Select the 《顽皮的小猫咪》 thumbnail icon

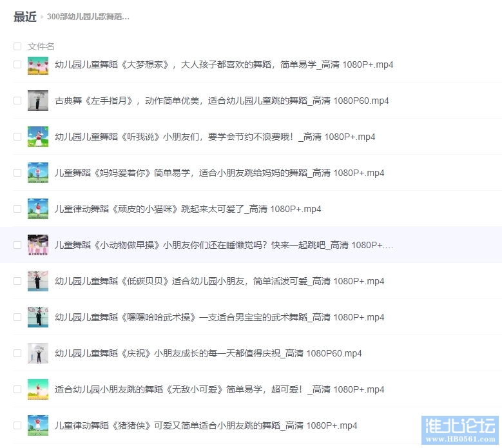(x=38, y=209)
